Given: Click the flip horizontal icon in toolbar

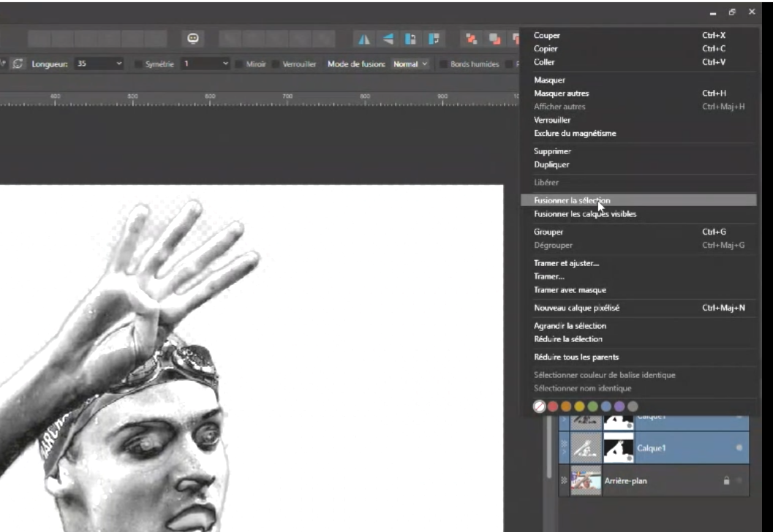Looking at the screenshot, I should pos(363,39).
